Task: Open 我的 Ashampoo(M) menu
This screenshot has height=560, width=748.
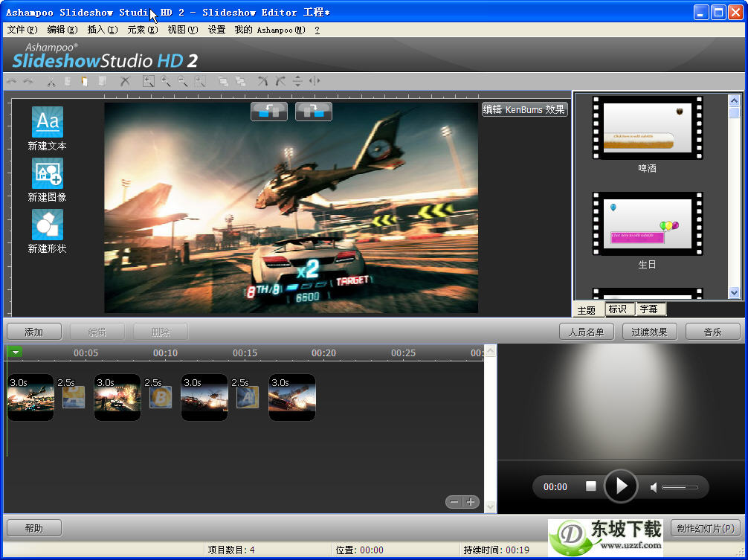Action: click(270, 30)
